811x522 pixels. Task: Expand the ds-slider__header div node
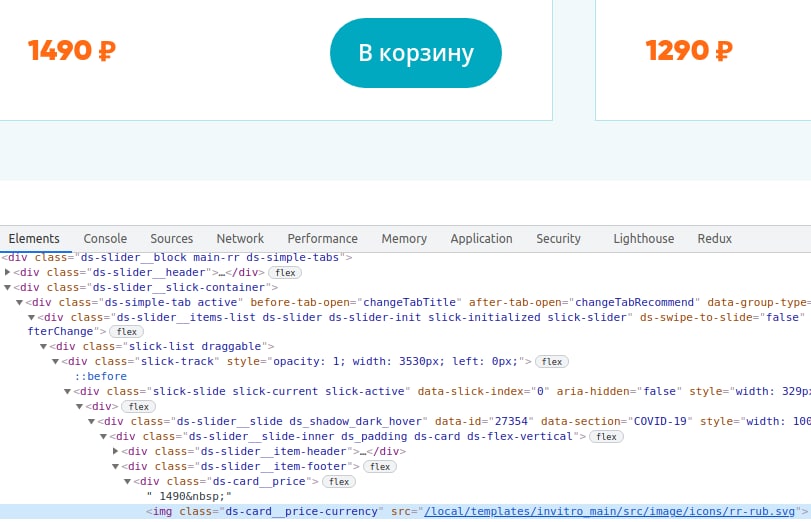click(x=7, y=272)
